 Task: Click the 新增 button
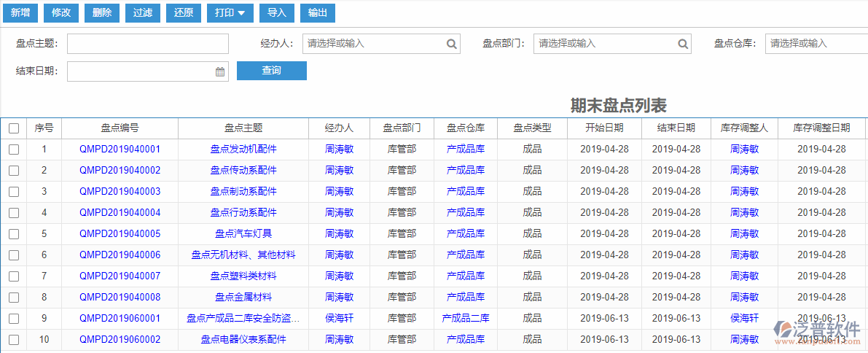[20, 13]
